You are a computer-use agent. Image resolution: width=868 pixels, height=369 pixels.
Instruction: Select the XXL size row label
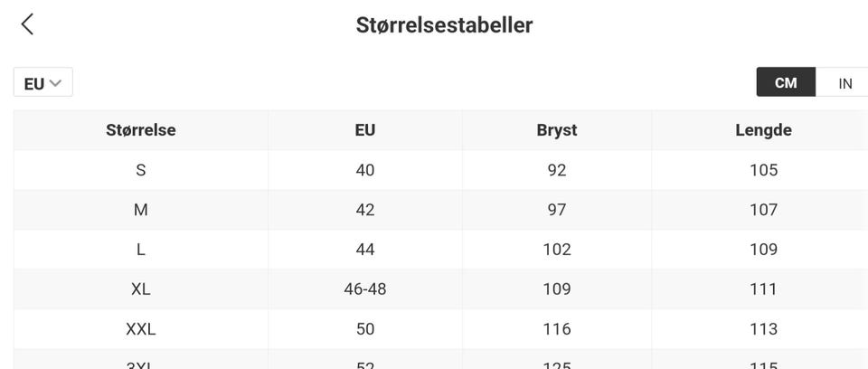[x=141, y=329]
